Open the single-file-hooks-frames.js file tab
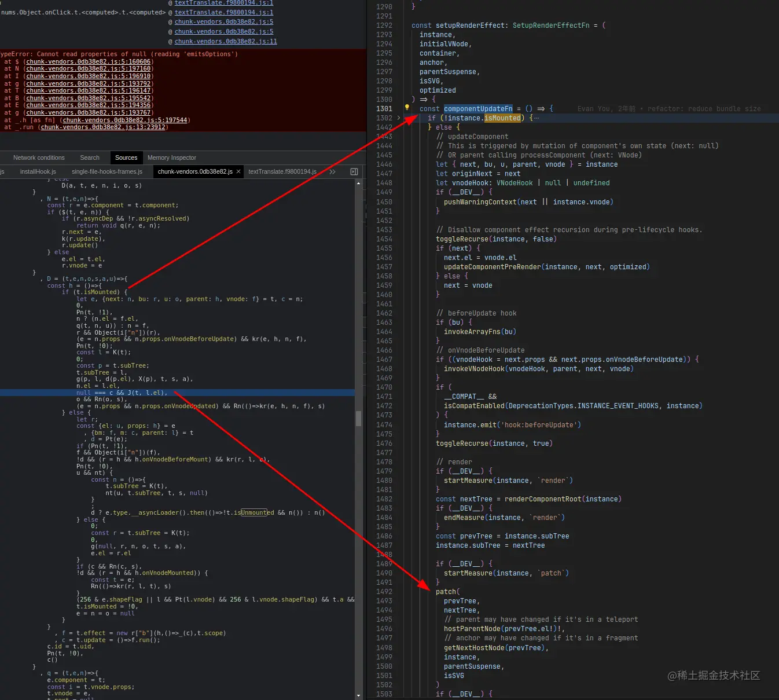 (107, 172)
